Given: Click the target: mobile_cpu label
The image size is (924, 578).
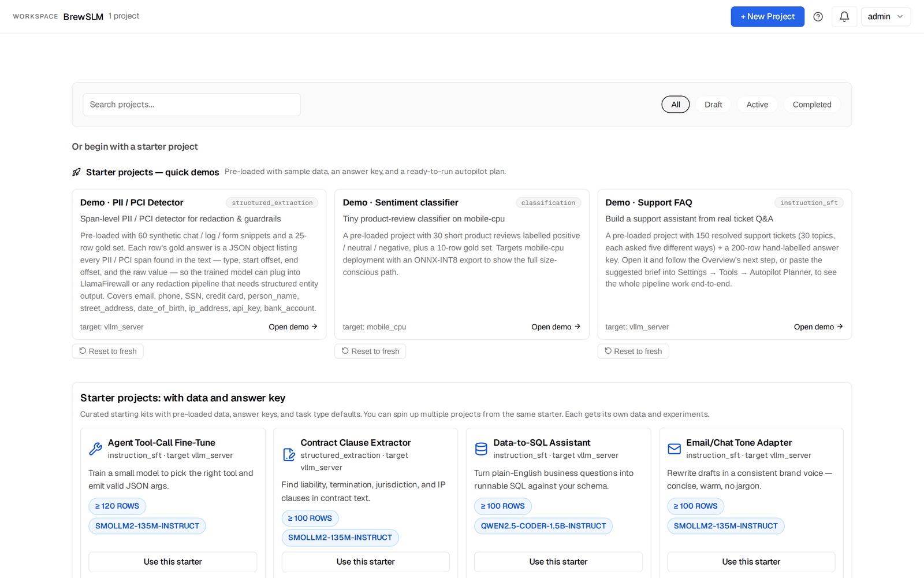Looking at the screenshot, I should tap(374, 327).
